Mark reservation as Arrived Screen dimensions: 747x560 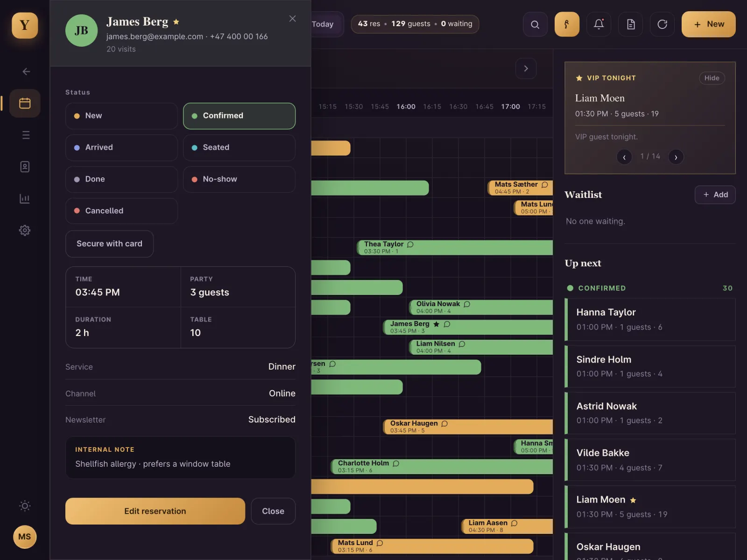tap(121, 147)
